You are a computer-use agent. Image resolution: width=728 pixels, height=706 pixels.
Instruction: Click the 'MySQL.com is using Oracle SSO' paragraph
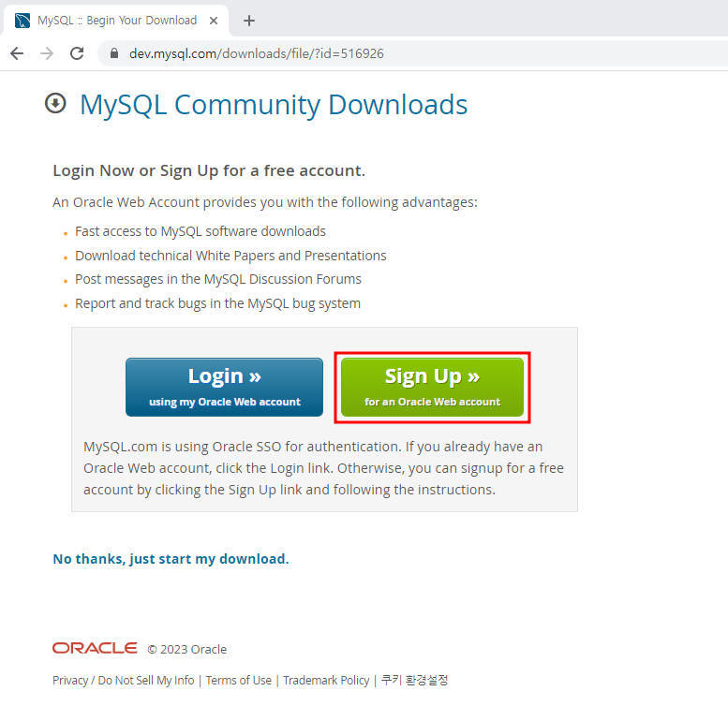tap(323, 468)
